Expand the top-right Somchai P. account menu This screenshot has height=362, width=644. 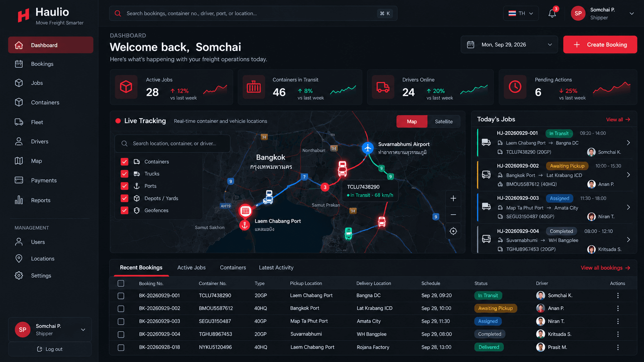coord(632,13)
